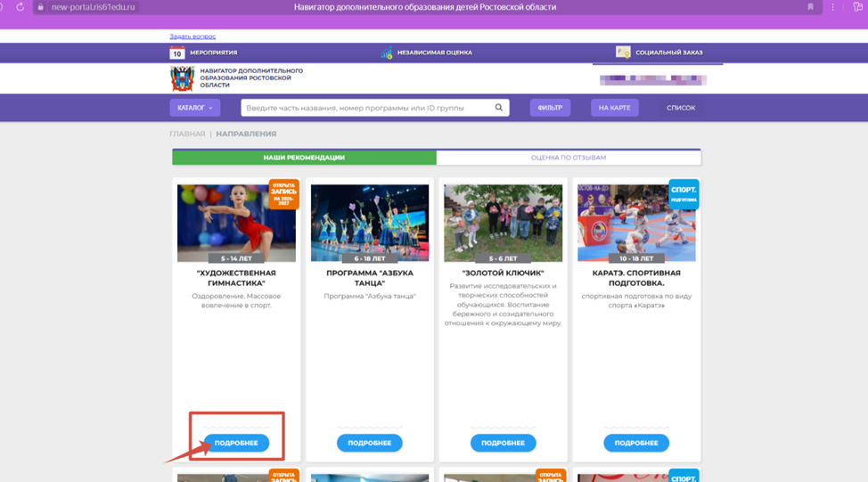Click Подробнее under Каратэ
The width and height of the screenshot is (868, 482).
coord(636,443)
